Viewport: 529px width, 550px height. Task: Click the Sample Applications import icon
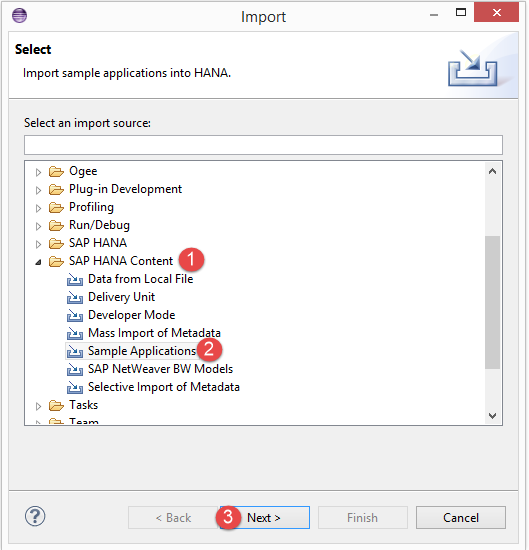tap(75, 351)
